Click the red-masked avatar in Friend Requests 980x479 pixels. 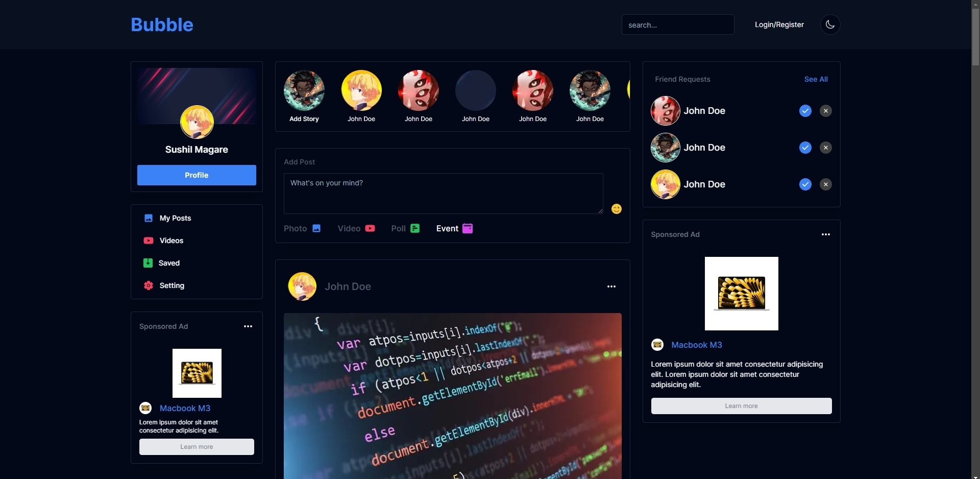[666, 111]
